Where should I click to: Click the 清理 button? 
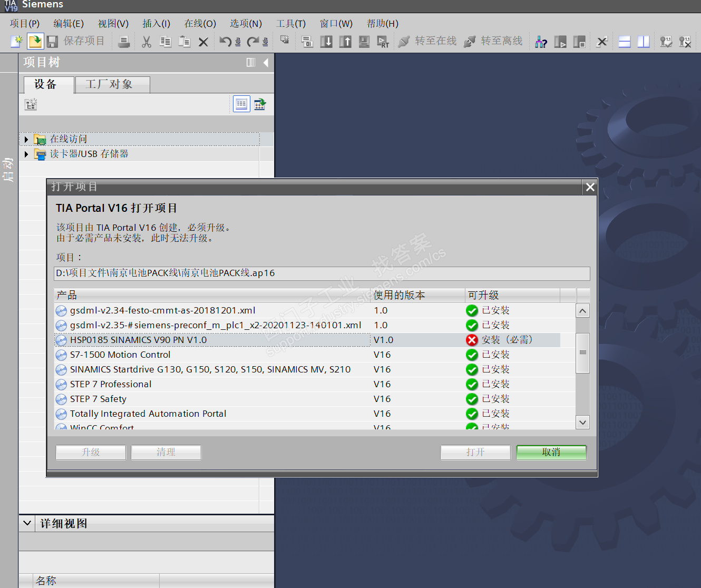(166, 452)
